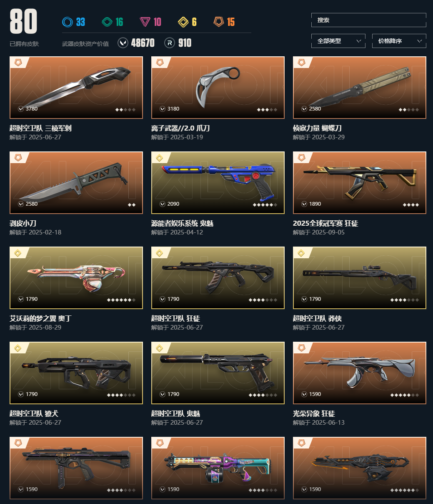Click the tier badge on 离子武器//2.0 爪刀 card
This screenshot has height=504, width=433.
[x=160, y=63]
